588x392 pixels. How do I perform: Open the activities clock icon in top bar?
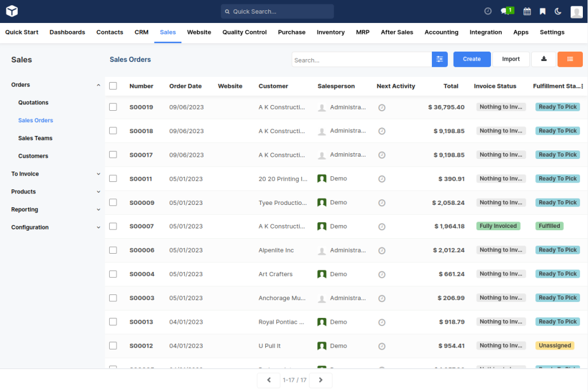(x=488, y=11)
